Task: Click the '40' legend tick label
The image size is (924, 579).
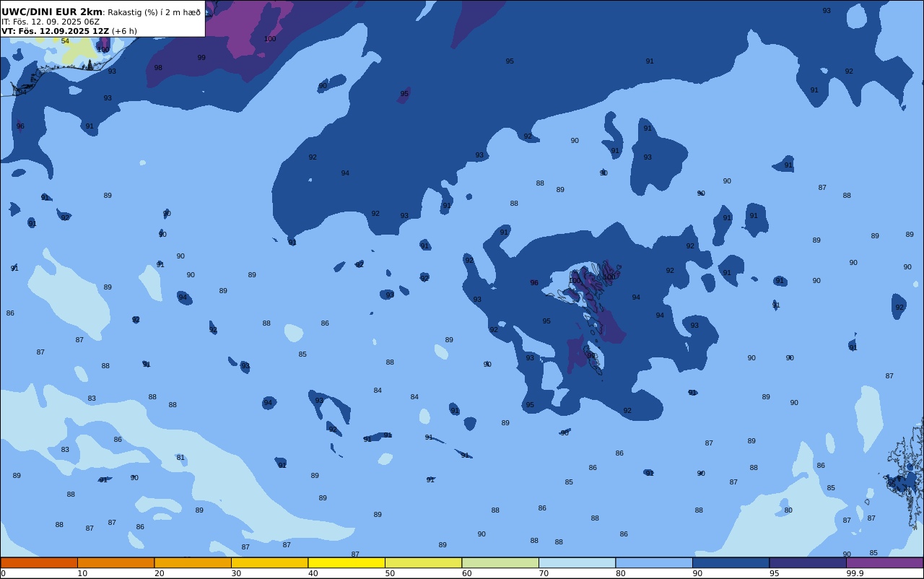Action: (313, 573)
